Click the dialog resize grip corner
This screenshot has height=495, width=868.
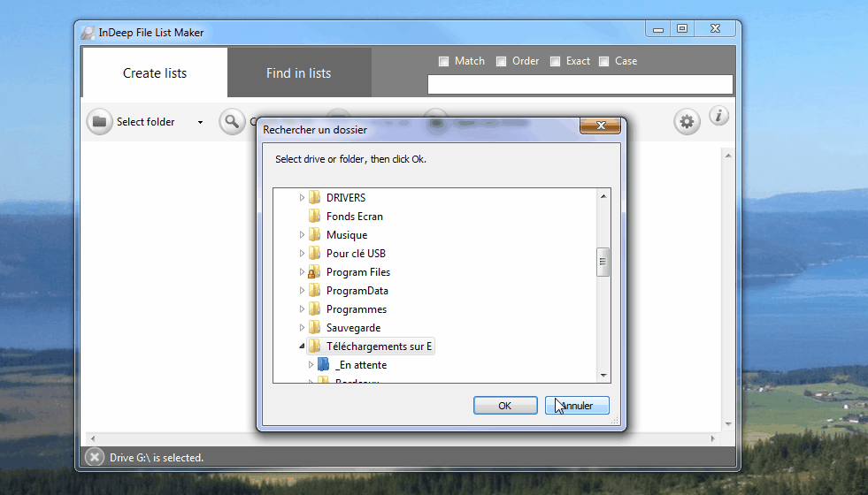[x=614, y=421]
